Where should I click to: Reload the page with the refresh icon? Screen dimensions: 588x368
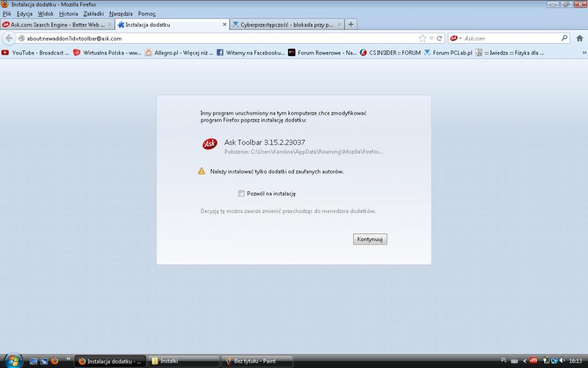click(440, 38)
